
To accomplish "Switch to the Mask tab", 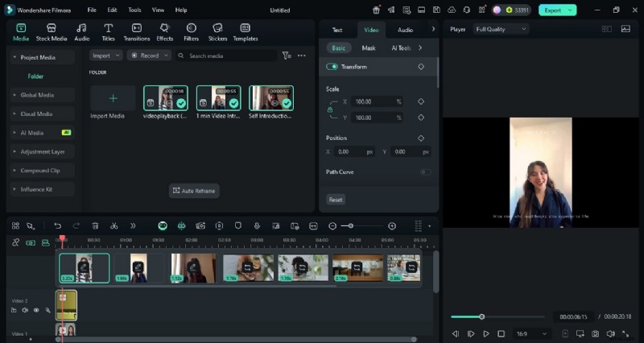I will tap(368, 48).
